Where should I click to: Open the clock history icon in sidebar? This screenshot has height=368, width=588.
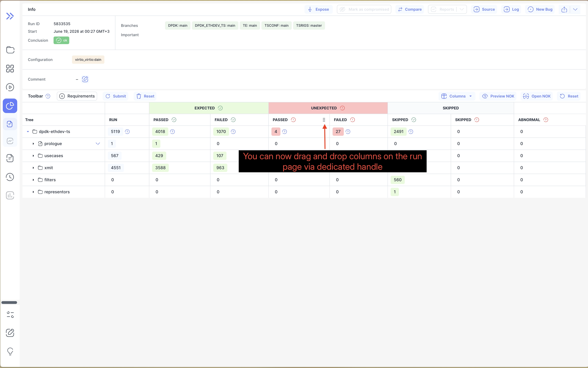10,177
